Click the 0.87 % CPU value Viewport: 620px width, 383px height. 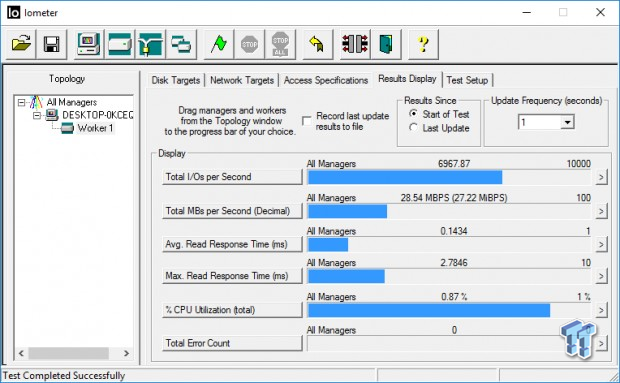coord(454,296)
